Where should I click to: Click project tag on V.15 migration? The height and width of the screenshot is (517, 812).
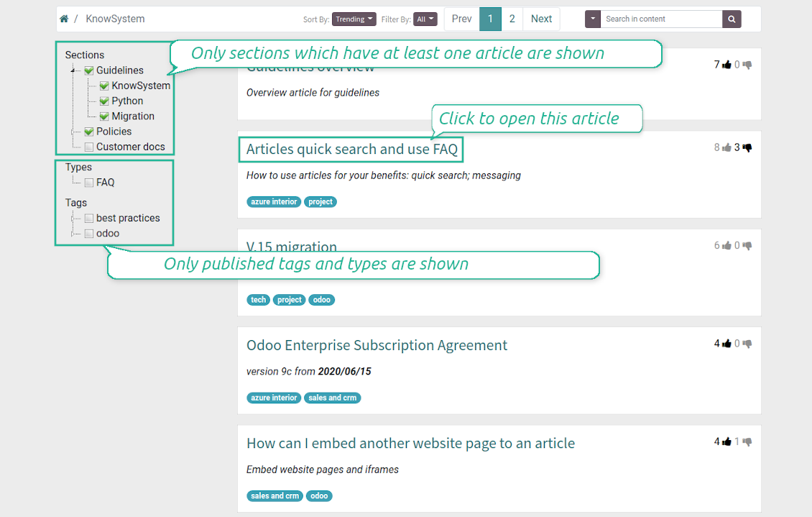290,300
